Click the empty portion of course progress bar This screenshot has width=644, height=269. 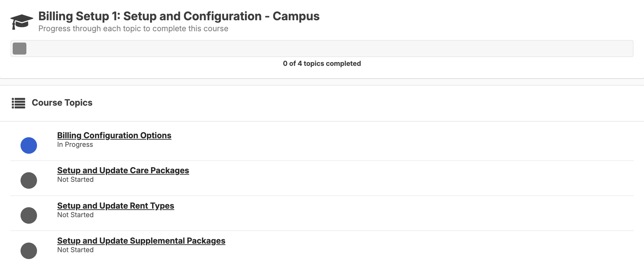pos(329,48)
